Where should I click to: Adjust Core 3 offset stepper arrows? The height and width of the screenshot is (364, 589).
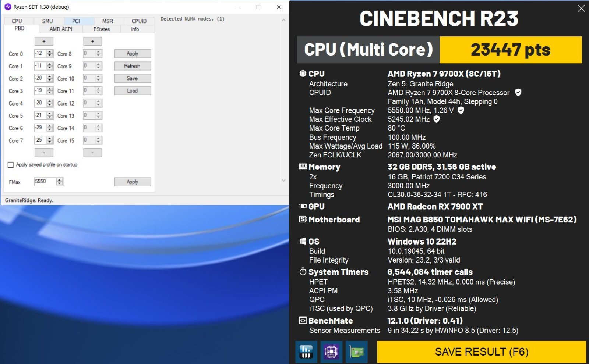pyautogui.click(x=50, y=90)
